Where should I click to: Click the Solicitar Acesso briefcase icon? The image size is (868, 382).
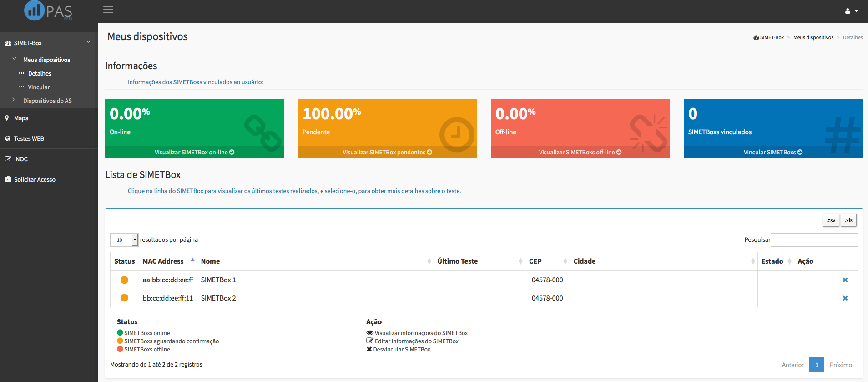(8, 179)
